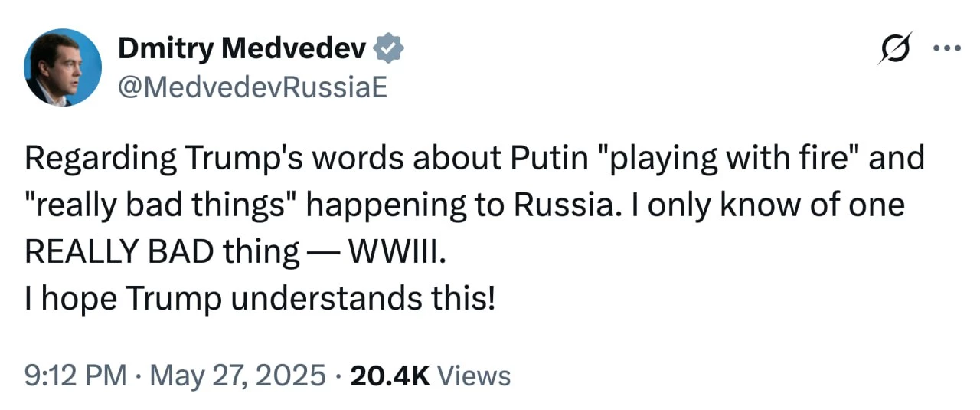The image size is (980, 410).
Task: Open the @MedvedevRussiaE handle link
Action: [252, 89]
